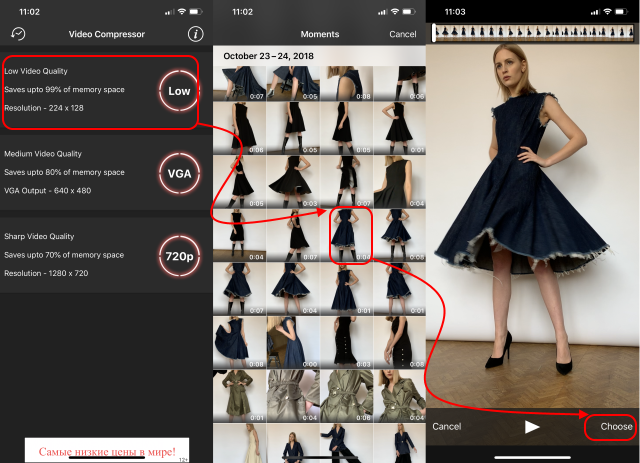Click the video filmstrip scrubber

click(x=533, y=33)
